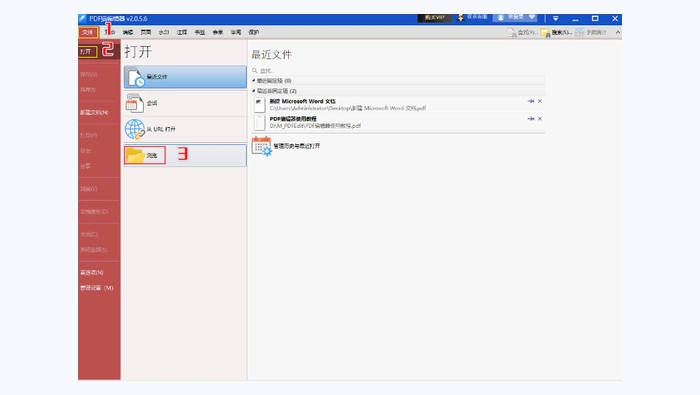
Task: Collapse the pinned recent group (0)
Action: click(x=254, y=81)
